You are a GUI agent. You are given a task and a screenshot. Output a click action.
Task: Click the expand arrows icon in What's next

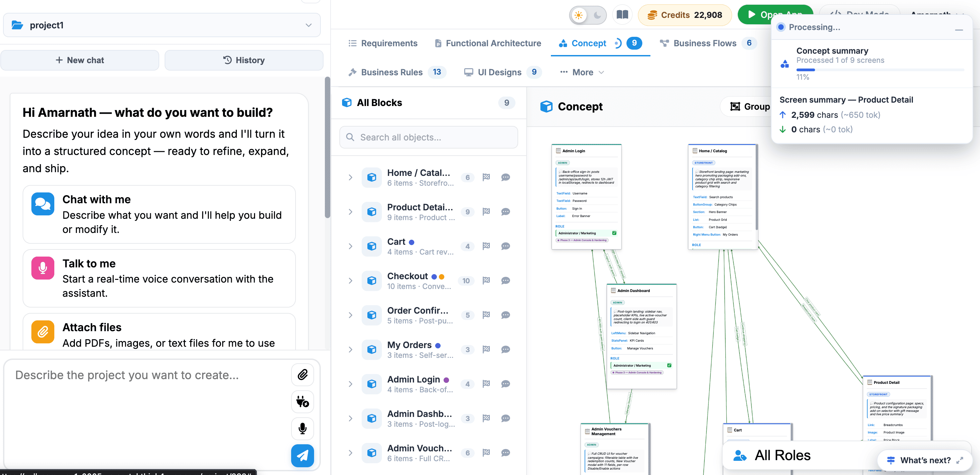pos(959,460)
